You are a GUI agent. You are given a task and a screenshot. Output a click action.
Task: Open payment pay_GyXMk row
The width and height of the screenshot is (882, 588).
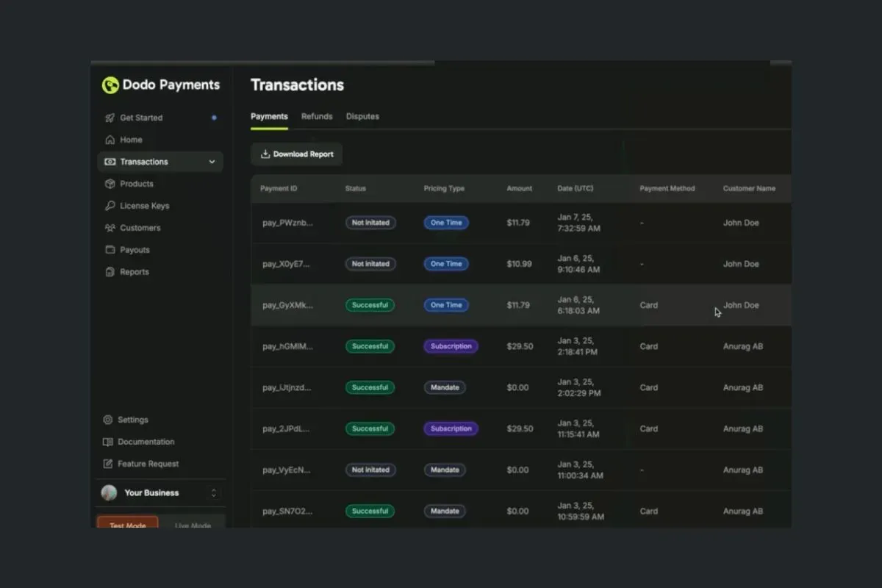tap(287, 305)
